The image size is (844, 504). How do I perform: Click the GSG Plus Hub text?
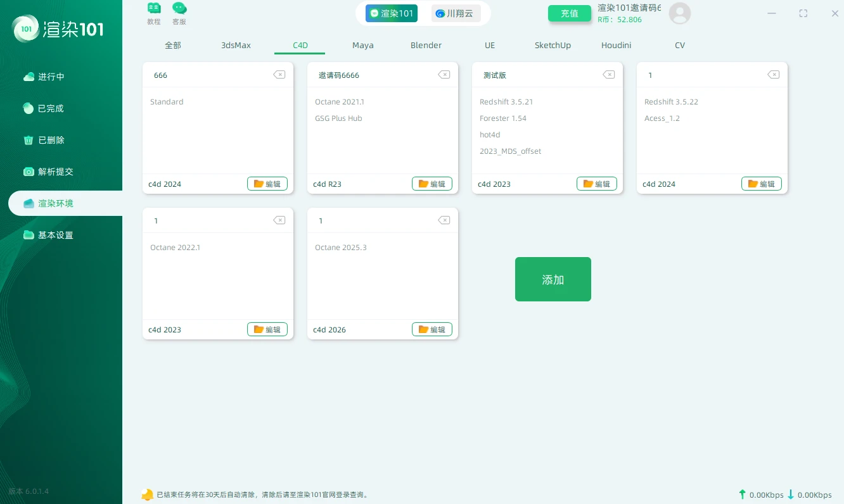click(x=338, y=118)
